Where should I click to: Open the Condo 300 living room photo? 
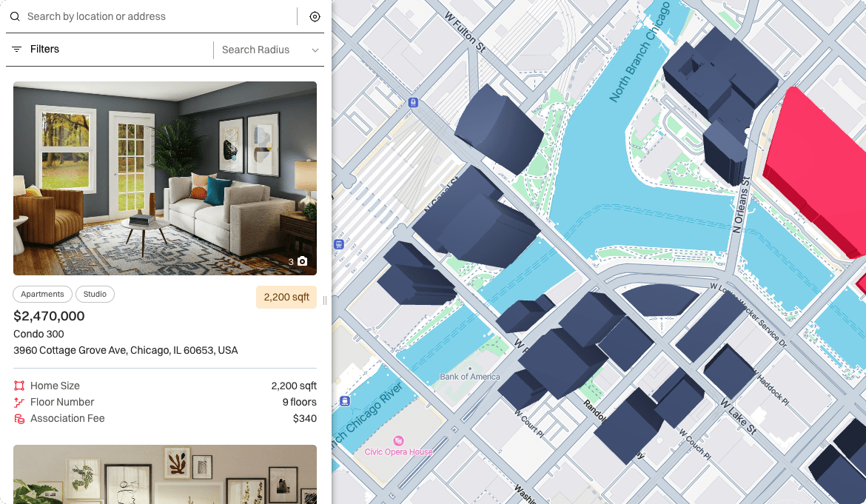(165, 178)
